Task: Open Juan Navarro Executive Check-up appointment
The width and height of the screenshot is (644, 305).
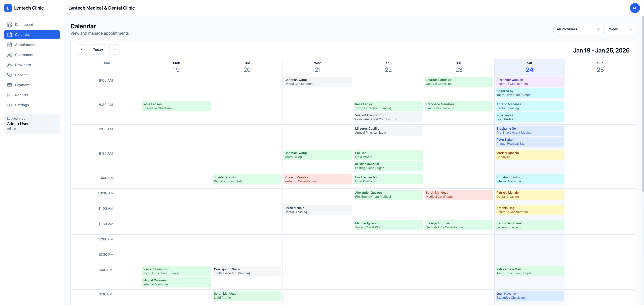Action: (530, 296)
